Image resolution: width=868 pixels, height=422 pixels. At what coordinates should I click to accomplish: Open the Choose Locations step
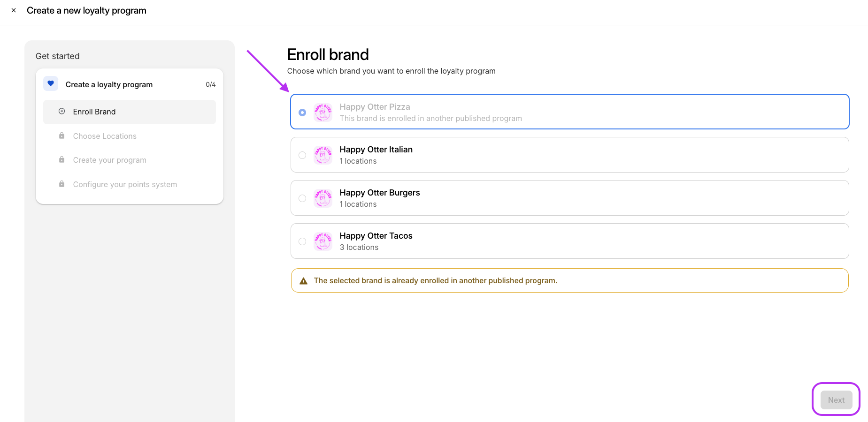pyautogui.click(x=105, y=136)
